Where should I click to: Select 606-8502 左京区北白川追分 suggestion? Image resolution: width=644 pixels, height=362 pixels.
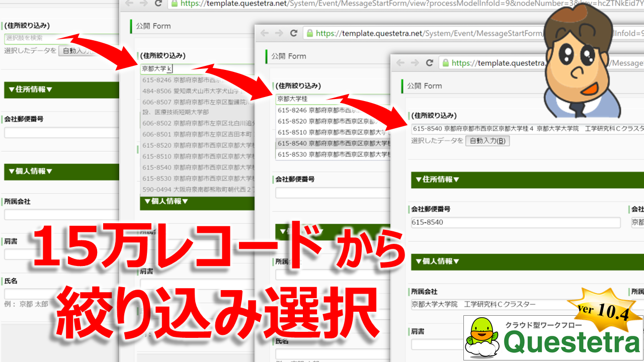point(197,123)
